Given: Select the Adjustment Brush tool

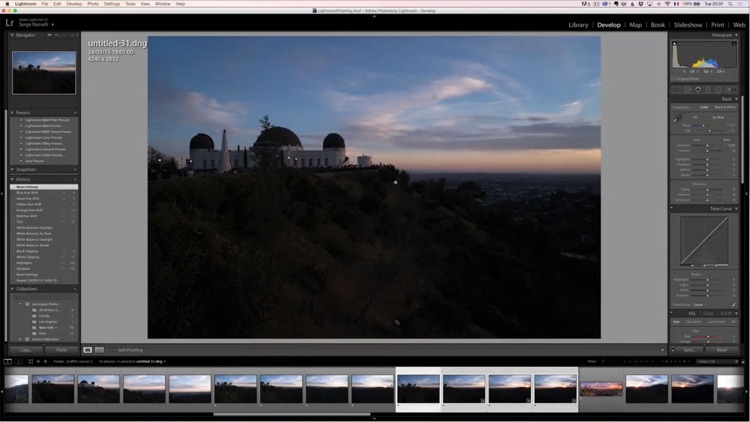Looking at the screenshot, I should point(730,89).
